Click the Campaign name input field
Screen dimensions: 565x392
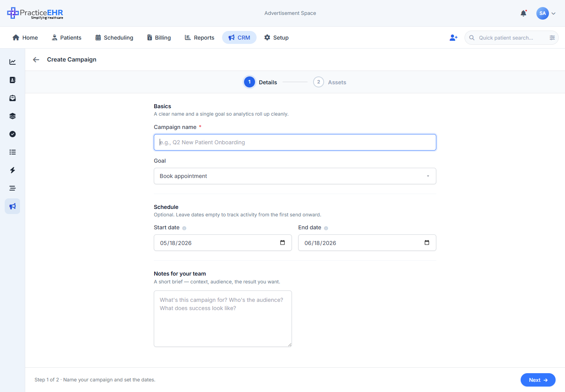[x=295, y=142]
